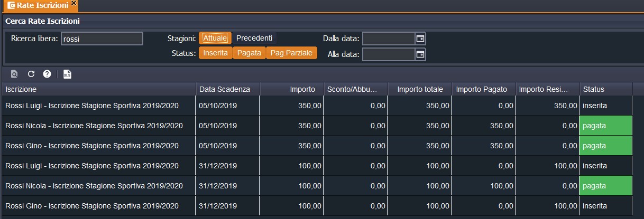Click green pagata status of Rossi Gino
The width and height of the screenshot is (644, 219).
[x=605, y=146]
